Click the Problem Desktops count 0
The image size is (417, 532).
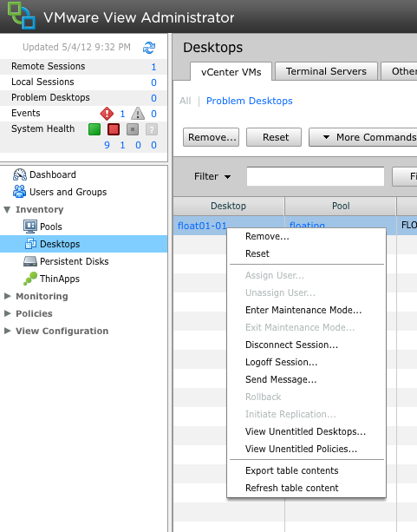(153, 98)
